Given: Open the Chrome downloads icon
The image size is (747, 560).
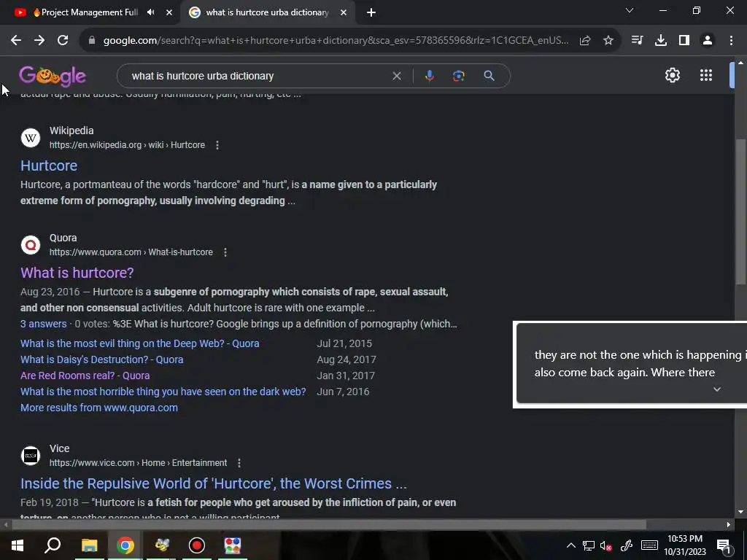Looking at the screenshot, I should pos(661,41).
